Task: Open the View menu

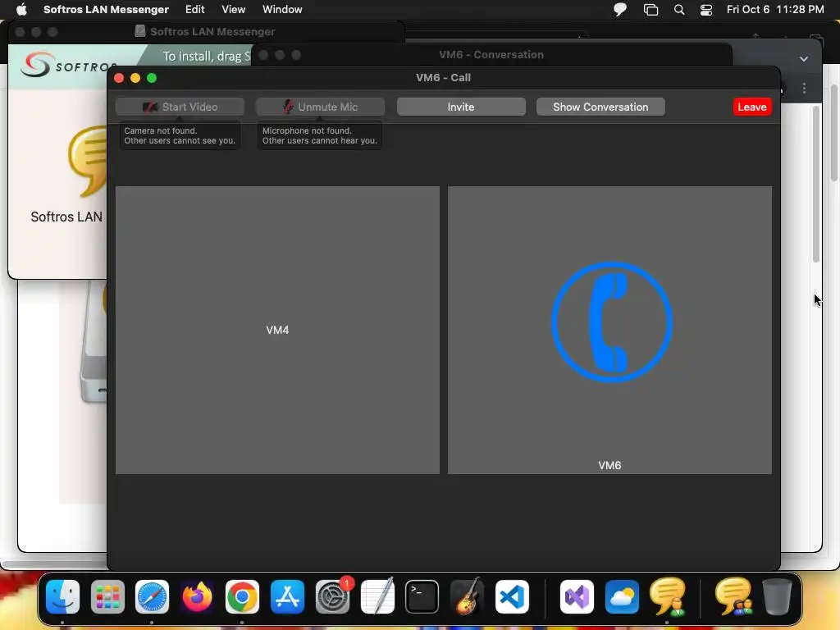Action: tap(234, 9)
